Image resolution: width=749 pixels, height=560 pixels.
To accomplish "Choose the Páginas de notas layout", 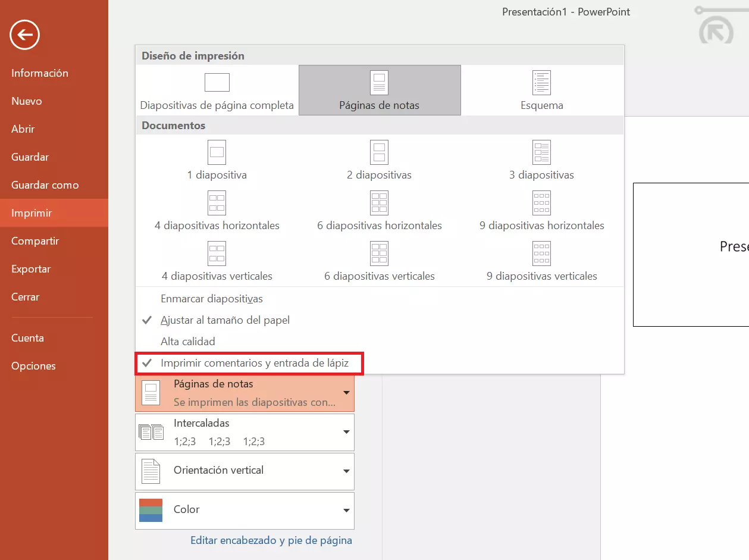I will tap(380, 90).
